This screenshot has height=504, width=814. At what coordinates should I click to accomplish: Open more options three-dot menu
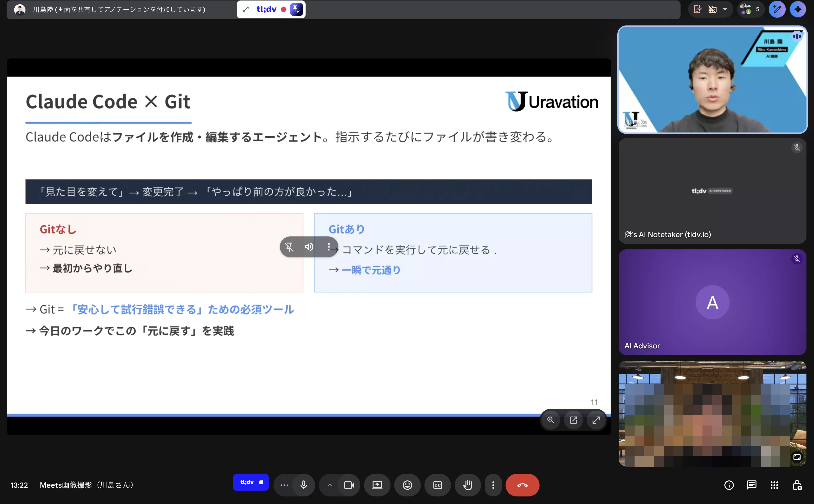pos(493,485)
